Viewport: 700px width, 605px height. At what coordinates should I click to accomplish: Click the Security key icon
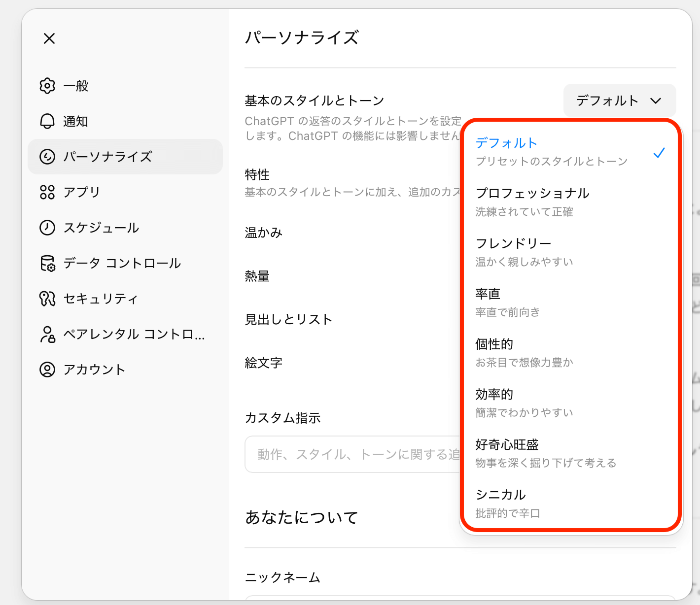click(x=47, y=299)
